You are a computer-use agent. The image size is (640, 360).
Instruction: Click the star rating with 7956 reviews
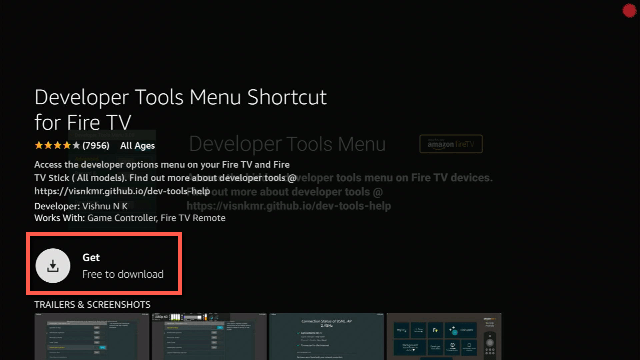pos(72,146)
